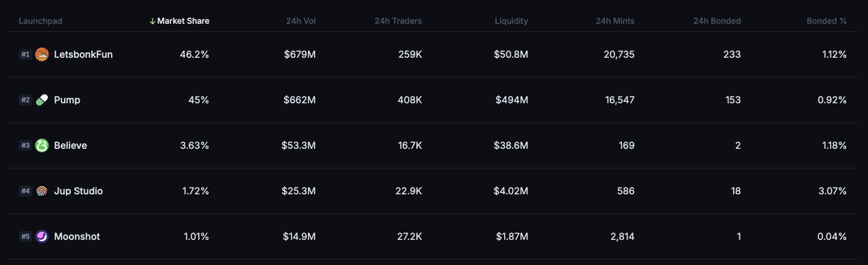Image resolution: width=868 pixels, height=265 pixels.
Task: Sort table by 24h Vol column
Action: click(301, 21)
